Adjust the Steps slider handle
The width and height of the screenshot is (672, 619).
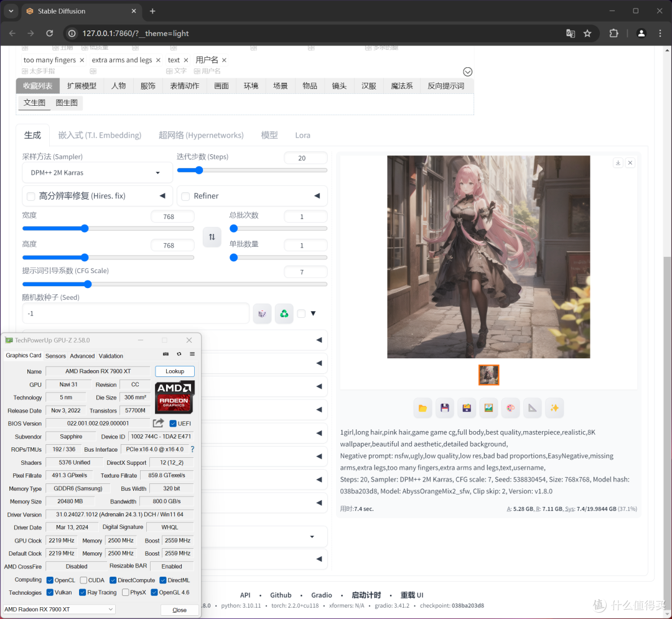click(x=199, y=170)
